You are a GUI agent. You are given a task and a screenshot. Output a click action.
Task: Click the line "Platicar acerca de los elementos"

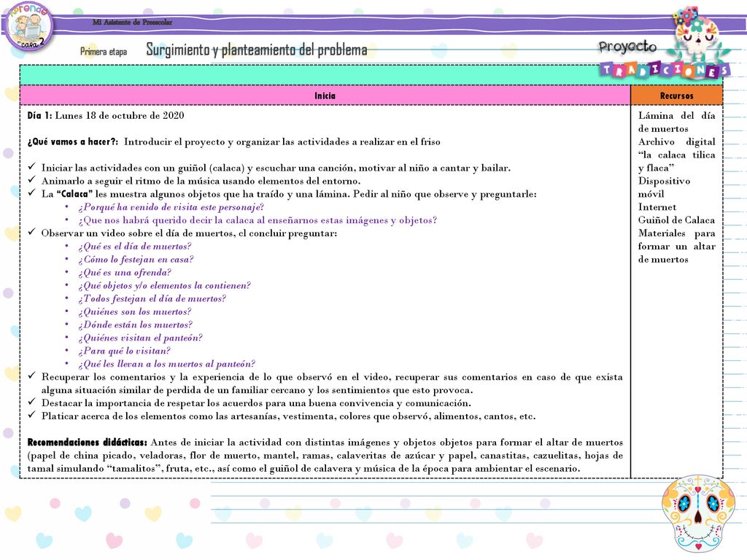coord(289,416)
